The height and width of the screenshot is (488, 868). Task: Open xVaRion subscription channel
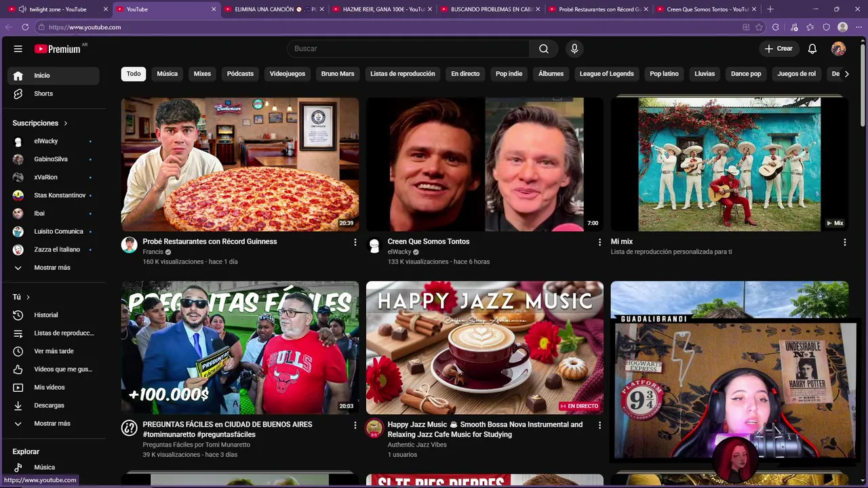[x=54, y=177]
